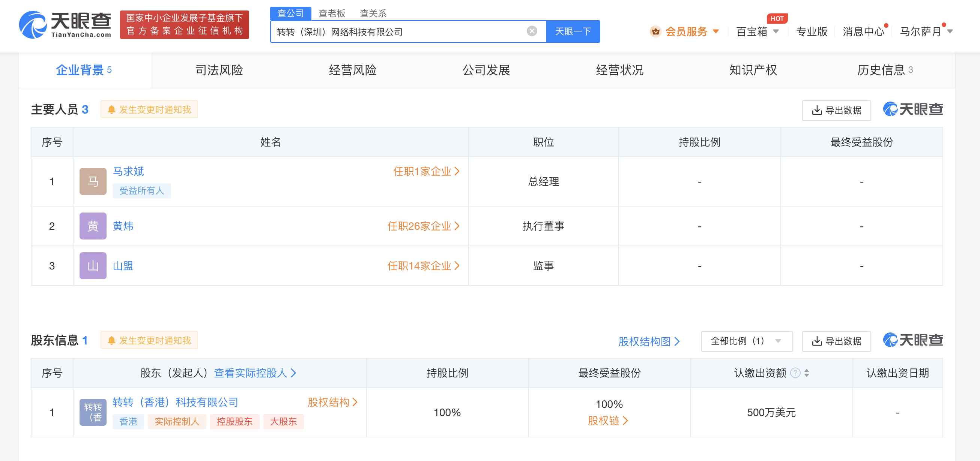
Task: Switch to the 查老板 search tab
Action: point(331,13)
